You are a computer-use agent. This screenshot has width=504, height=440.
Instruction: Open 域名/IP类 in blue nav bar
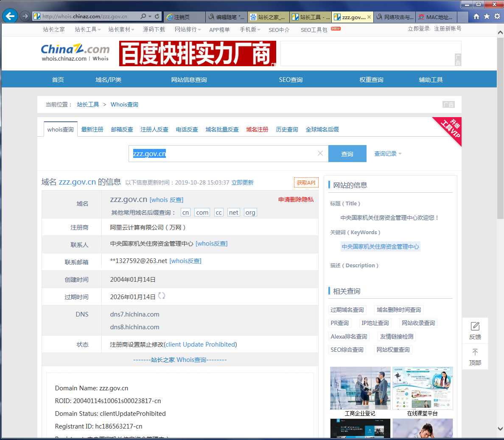pyautogui.click(x=108, y=79)
